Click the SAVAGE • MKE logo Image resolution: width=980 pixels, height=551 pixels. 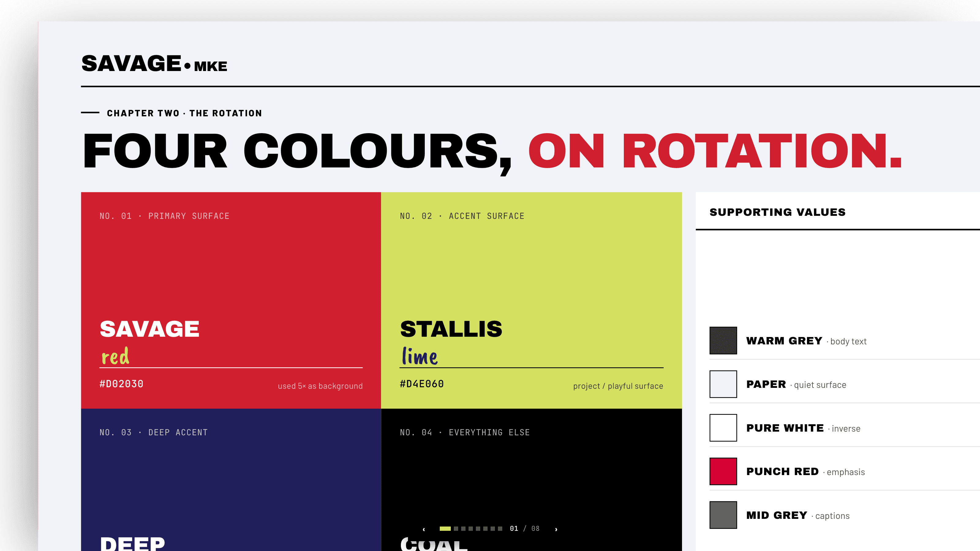point(154,63)
